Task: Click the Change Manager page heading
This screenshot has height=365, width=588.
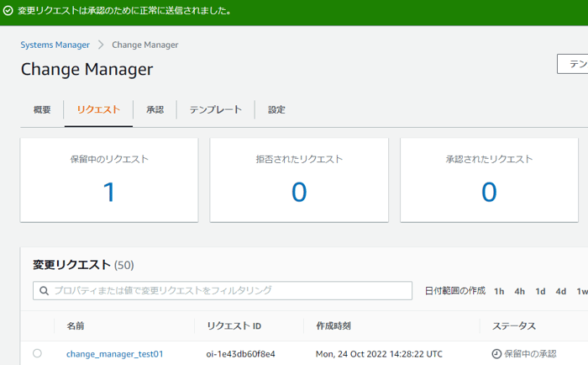Action: coord(87,70)
